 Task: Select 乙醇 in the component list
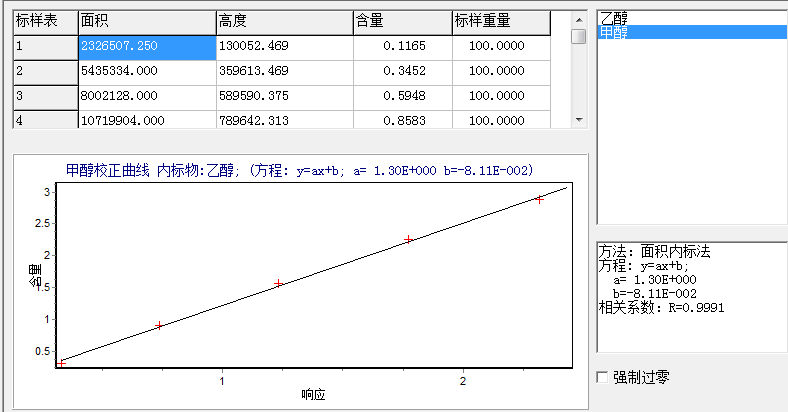tap(615, 17)
